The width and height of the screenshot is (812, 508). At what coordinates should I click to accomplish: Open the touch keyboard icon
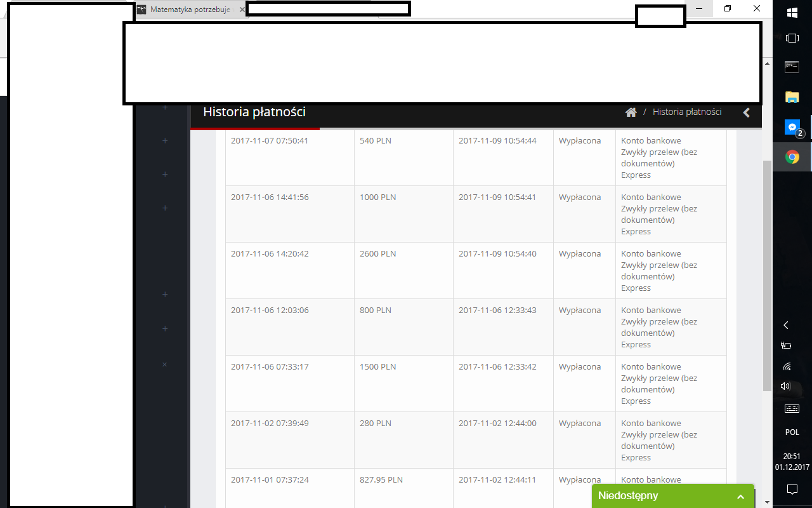click(x=792, y=408)
